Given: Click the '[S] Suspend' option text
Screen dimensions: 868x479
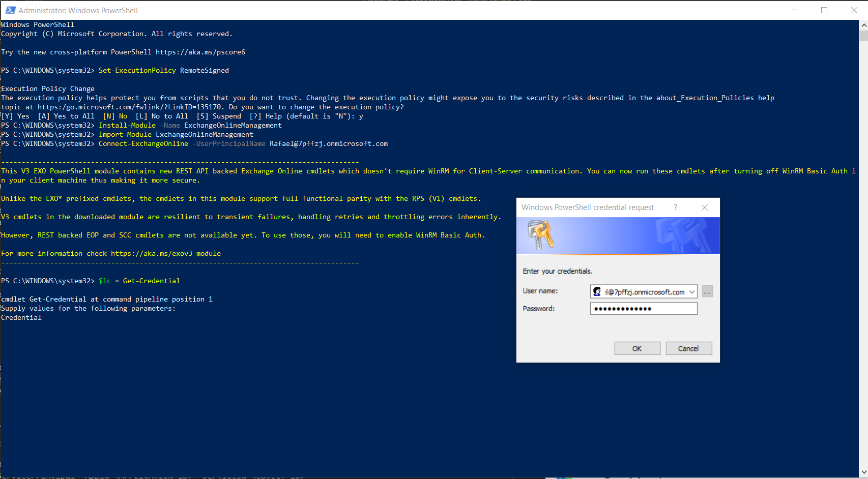Looking at the screenshot, I should 219,116.
